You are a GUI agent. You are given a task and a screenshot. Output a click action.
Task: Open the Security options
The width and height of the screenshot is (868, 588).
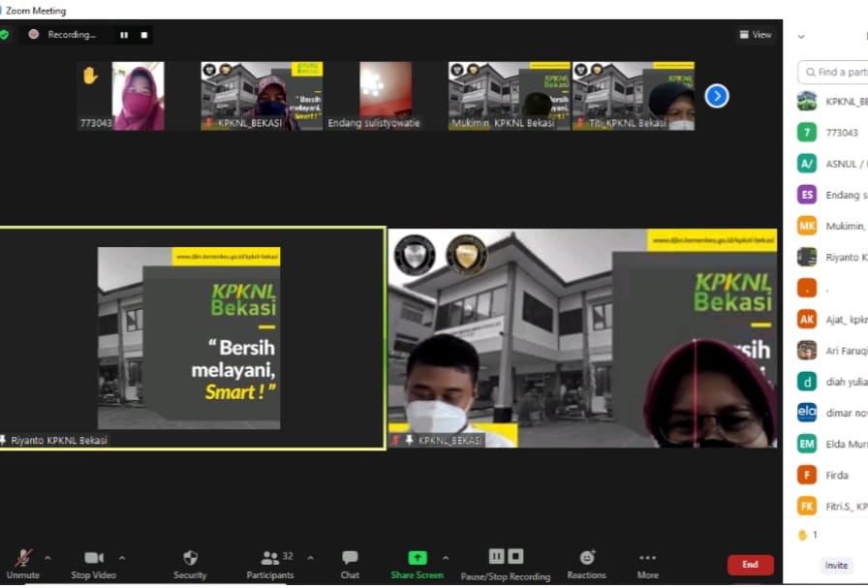pyautogui.click(x=190, y=562)
